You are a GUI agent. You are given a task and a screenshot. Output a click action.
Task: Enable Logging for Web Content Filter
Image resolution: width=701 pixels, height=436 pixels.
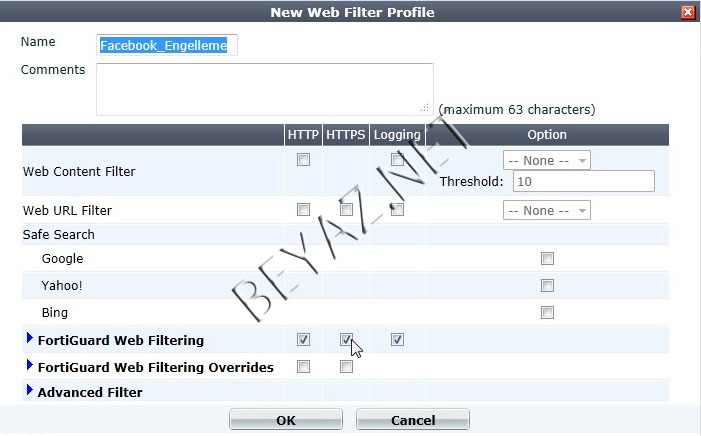(397, 160)
